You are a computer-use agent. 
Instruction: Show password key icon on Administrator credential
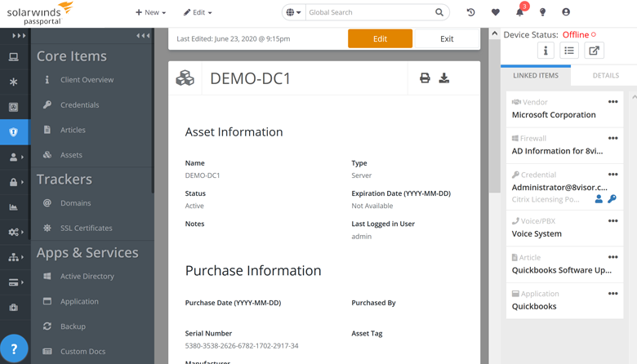pyautogui.click(x=612, y=199)
